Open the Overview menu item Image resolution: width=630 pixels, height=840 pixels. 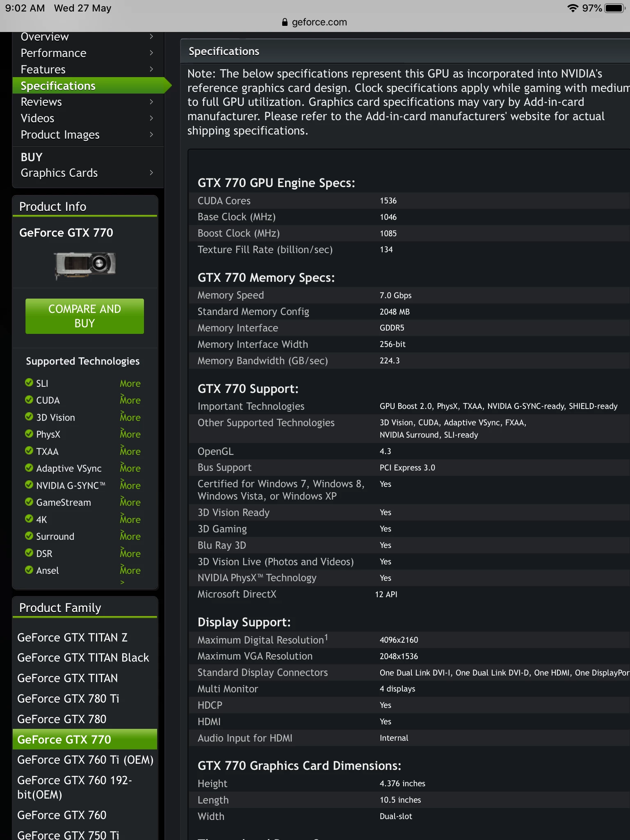tap(45, 37)
